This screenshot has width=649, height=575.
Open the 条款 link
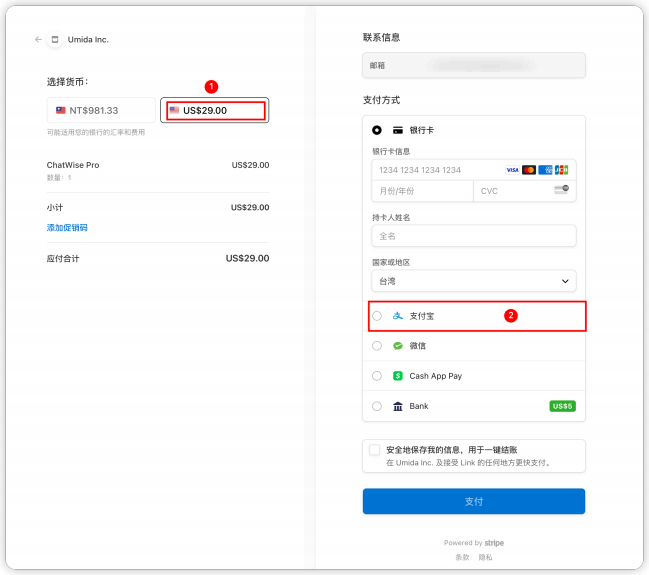462,557
